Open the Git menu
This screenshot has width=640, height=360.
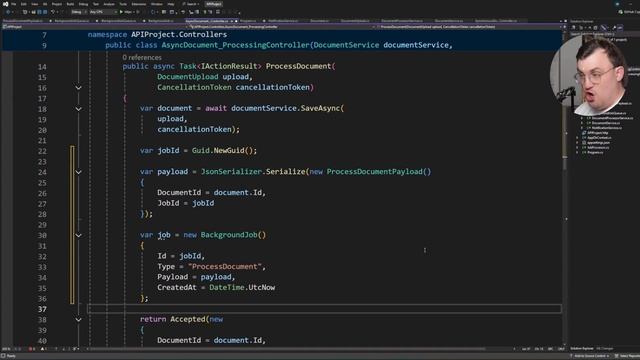click(x=45, y=4)
